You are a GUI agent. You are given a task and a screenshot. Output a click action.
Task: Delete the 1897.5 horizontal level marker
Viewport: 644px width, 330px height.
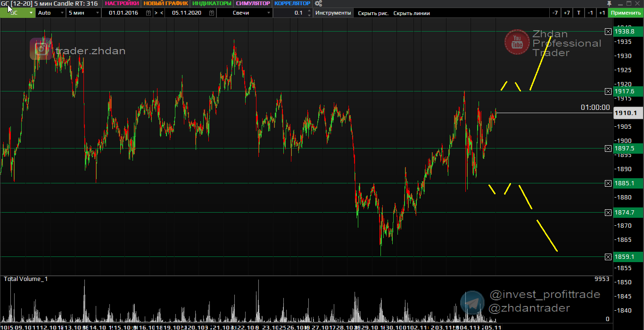(x=608, y=148)
